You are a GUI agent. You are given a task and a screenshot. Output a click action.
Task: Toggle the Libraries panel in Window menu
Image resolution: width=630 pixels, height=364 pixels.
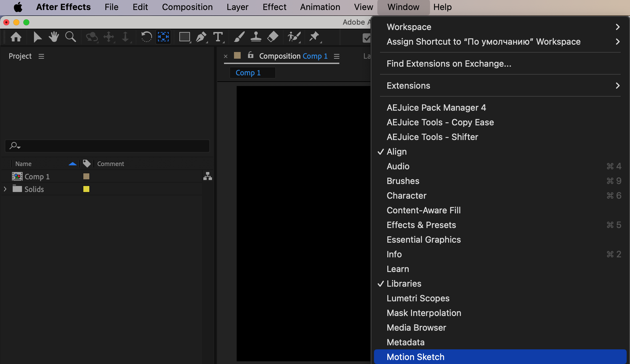click(500, 284)
